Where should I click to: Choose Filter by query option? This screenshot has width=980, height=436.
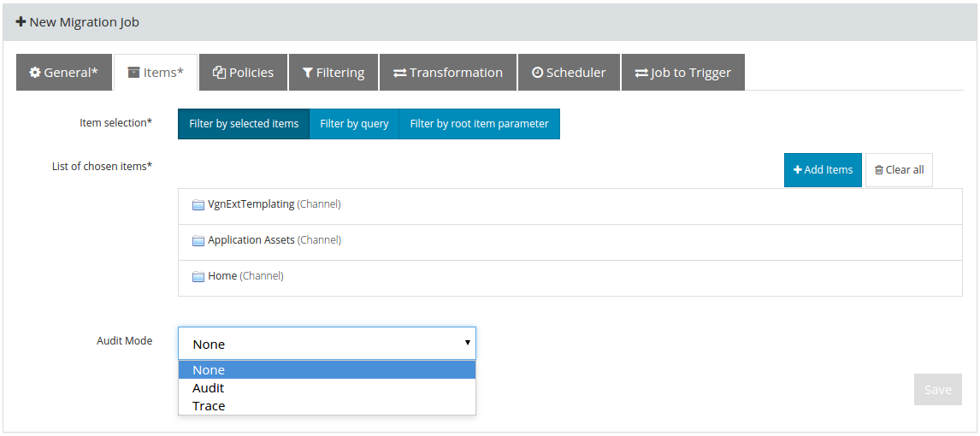click(x=354, y=124)
